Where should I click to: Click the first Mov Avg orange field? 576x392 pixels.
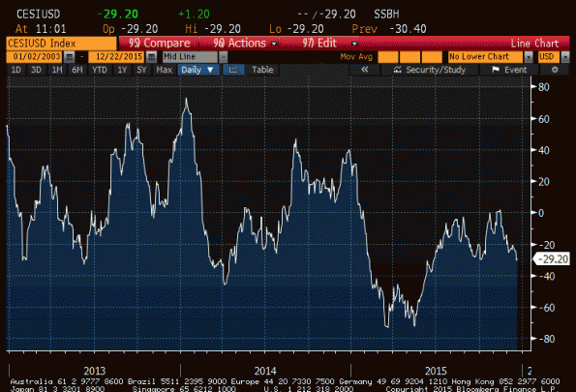(388, 57)
